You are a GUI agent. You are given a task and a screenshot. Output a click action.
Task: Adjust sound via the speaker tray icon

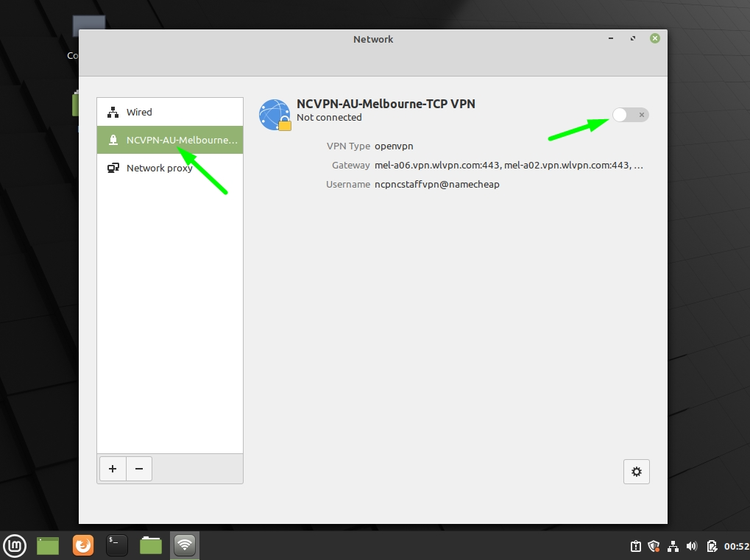(691, 545)
